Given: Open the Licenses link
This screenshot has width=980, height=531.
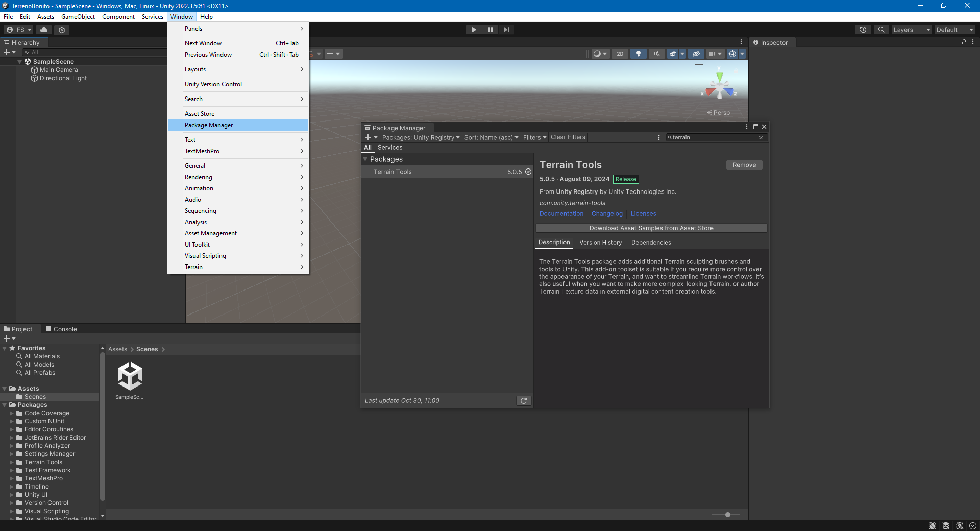Looking at the screenshot, I should pyautogui.click(x=643, y=214).
